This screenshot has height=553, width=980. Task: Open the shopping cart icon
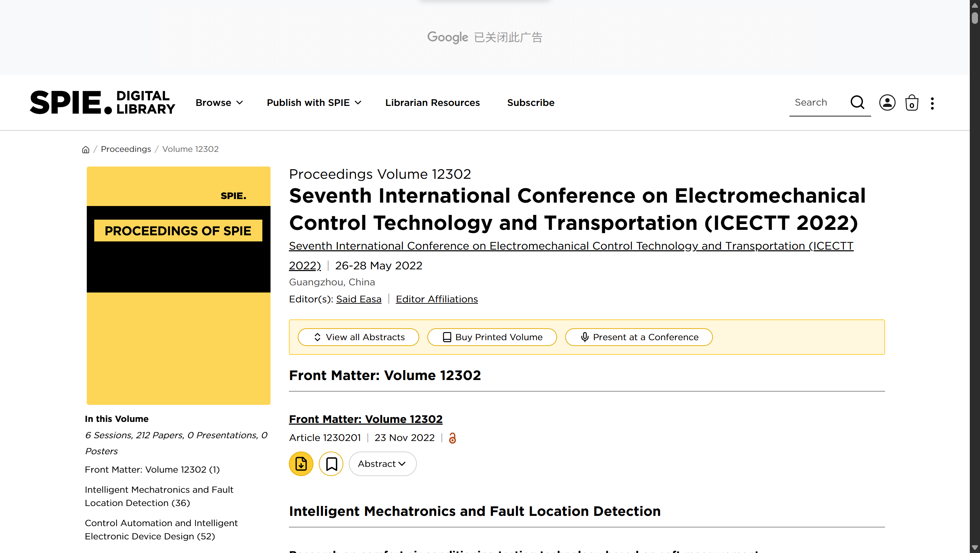click(x=912, y=103)
